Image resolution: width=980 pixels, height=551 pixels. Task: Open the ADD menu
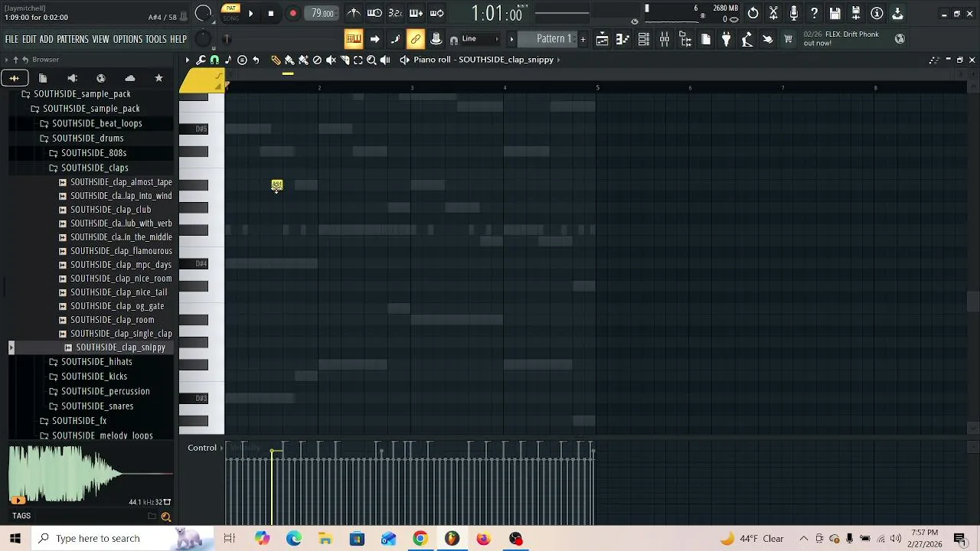[x=47, y=39]
